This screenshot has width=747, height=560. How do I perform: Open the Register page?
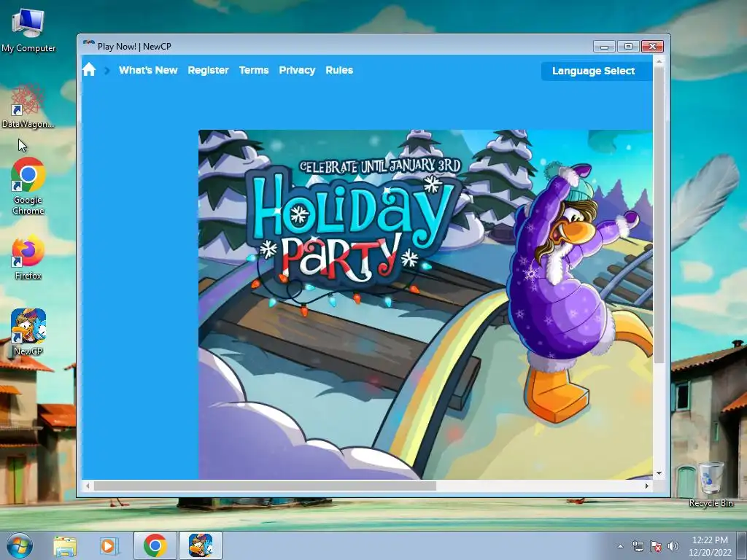tap(208, 70)
